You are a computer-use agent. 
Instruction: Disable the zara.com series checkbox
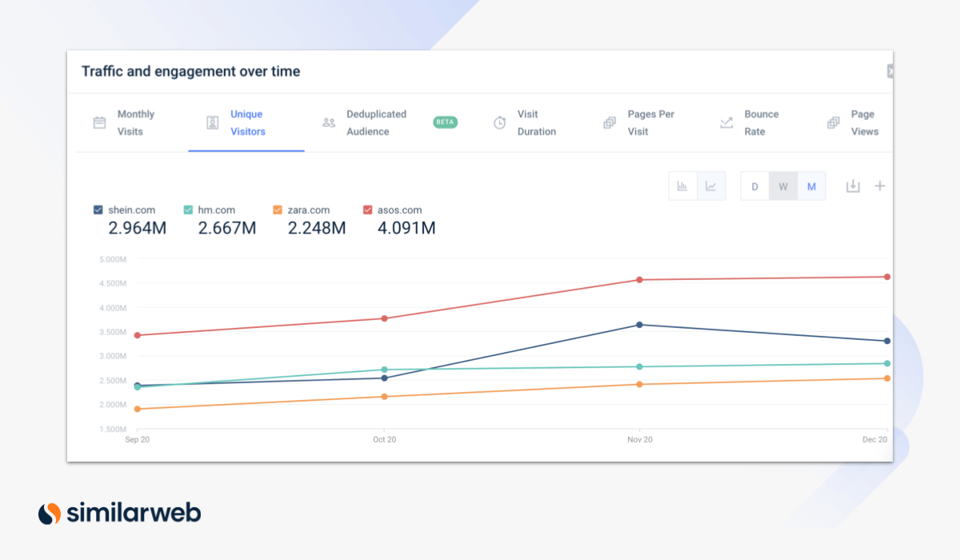pyautogui.click(x=278, y=210)
